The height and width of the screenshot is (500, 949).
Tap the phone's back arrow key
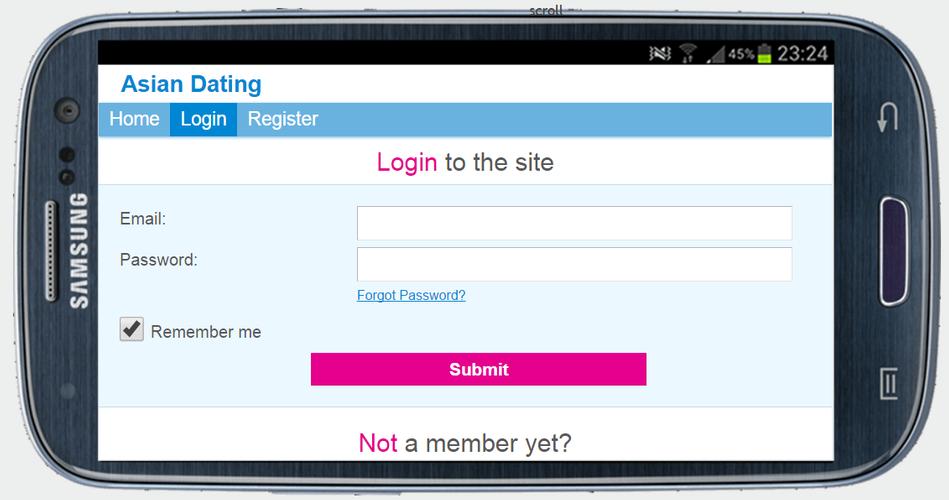tap(887, 117)
